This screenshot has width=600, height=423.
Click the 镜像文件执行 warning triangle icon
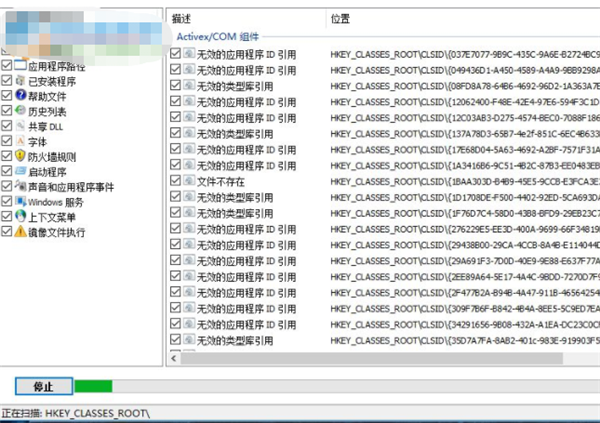click(21, 231)
